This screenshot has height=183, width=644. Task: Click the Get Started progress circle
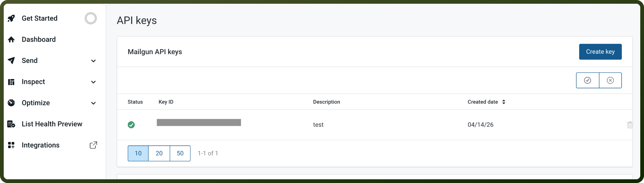[x=91, y=18]
